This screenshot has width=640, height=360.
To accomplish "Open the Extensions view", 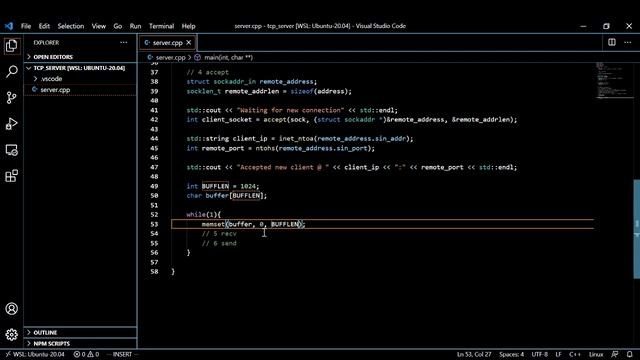I will (x=11, y=176).
